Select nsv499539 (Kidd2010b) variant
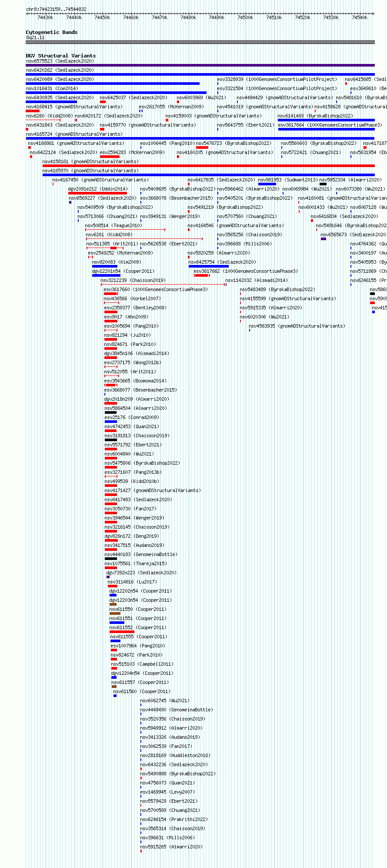The height and width of the screenshot is (868, 387). [132, 481]
